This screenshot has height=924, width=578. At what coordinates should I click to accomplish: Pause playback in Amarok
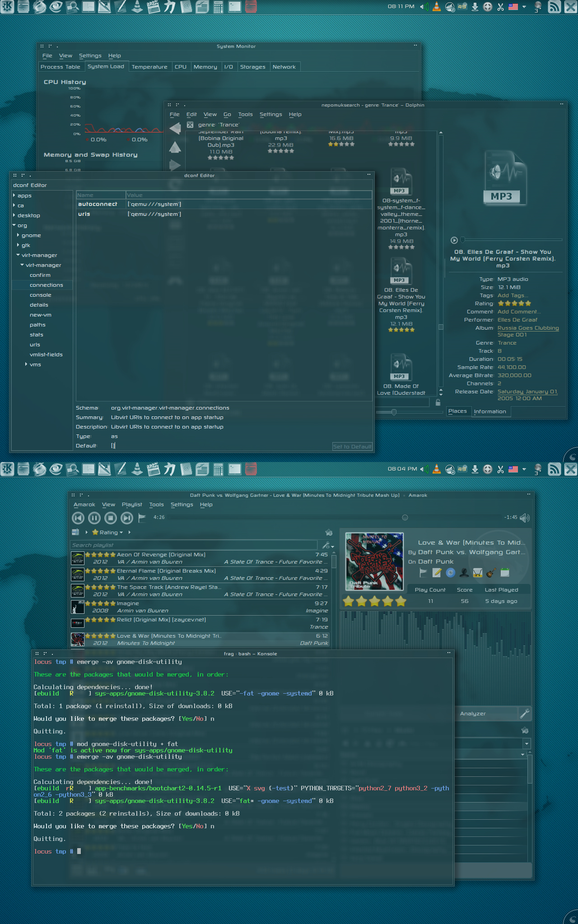click(94, 518)
